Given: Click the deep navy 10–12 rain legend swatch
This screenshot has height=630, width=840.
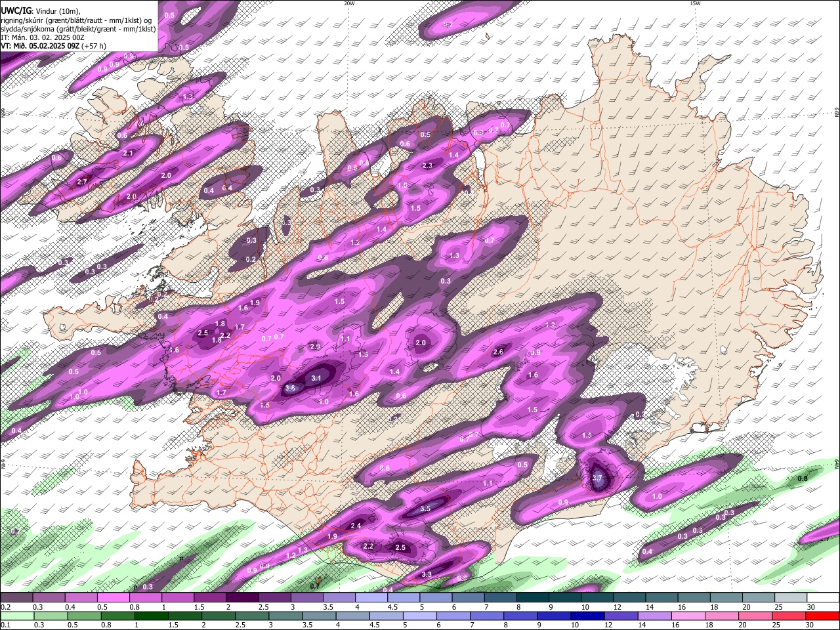Looking at the screenshot, I should tap(587, 616).
